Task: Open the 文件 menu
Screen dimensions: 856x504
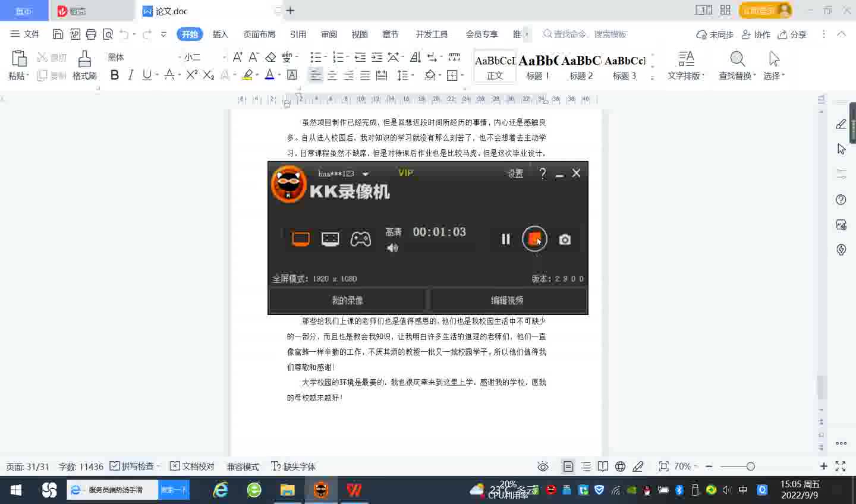Action: pyautogui.click(x=25, y=34)
